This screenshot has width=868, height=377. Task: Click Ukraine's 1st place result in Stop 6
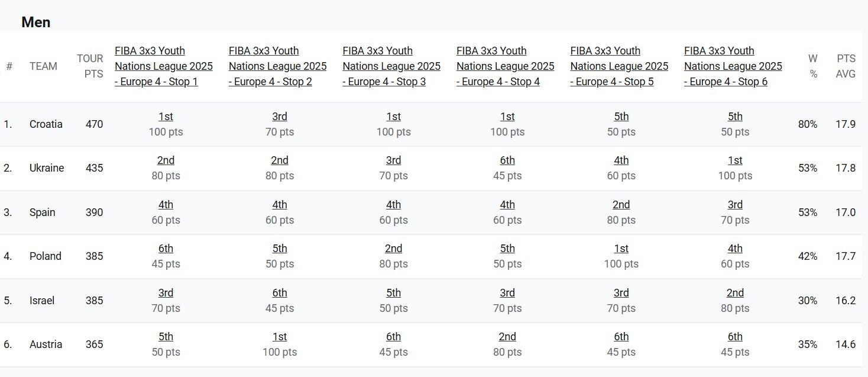[x=735, y=160]
